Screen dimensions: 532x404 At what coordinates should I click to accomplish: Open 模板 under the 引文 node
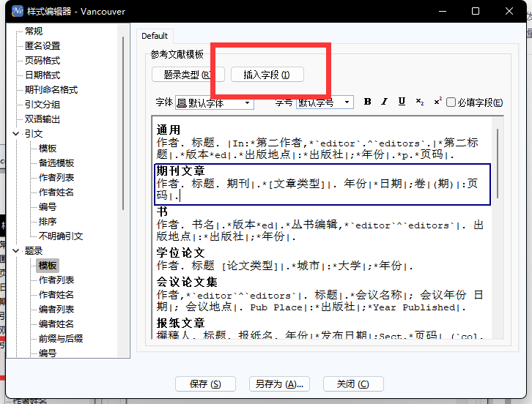[x=48, y=148]
